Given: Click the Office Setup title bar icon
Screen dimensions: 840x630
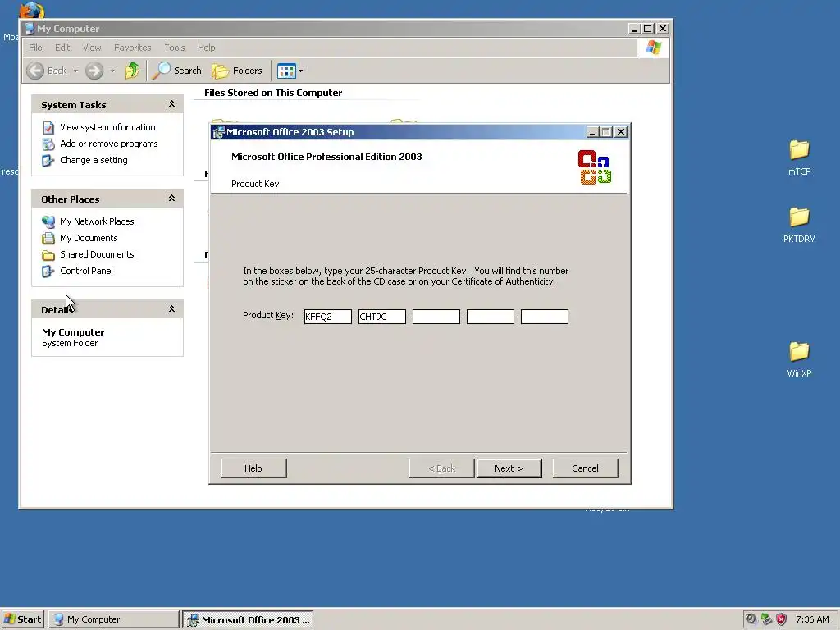Looking at the screenshot, I should coord(218,132).
